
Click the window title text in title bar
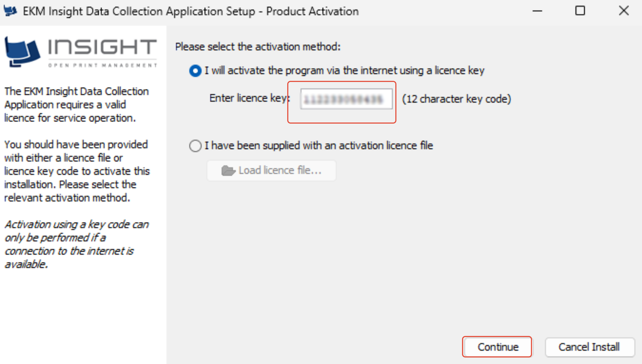(191, 11)
